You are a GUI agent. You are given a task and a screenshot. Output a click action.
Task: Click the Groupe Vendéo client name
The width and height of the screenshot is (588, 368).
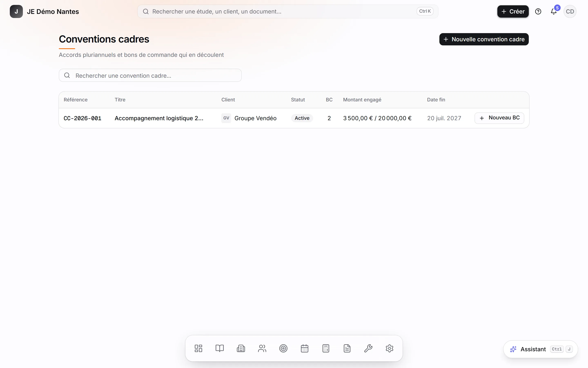click(255, 118)
